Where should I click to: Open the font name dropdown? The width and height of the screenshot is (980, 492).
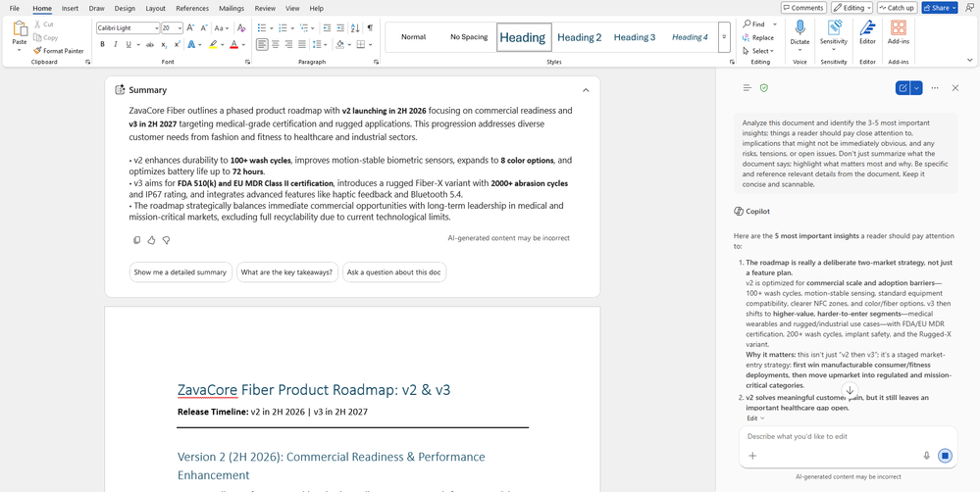156,28
